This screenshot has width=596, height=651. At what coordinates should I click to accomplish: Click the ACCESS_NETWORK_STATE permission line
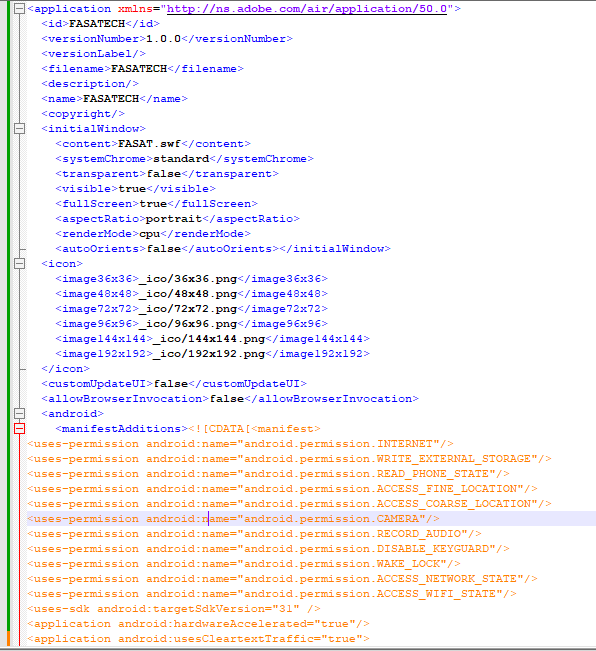tap(282, 579)
